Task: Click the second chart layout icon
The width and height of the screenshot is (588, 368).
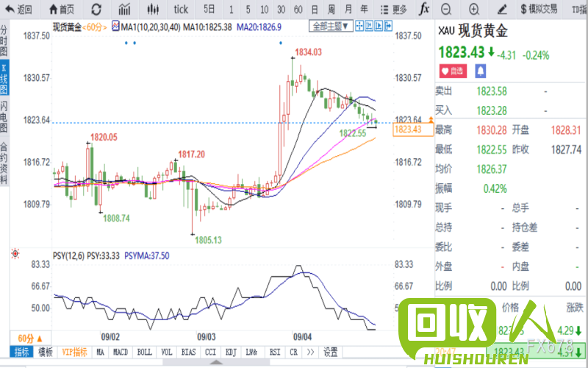Action: 369,26
